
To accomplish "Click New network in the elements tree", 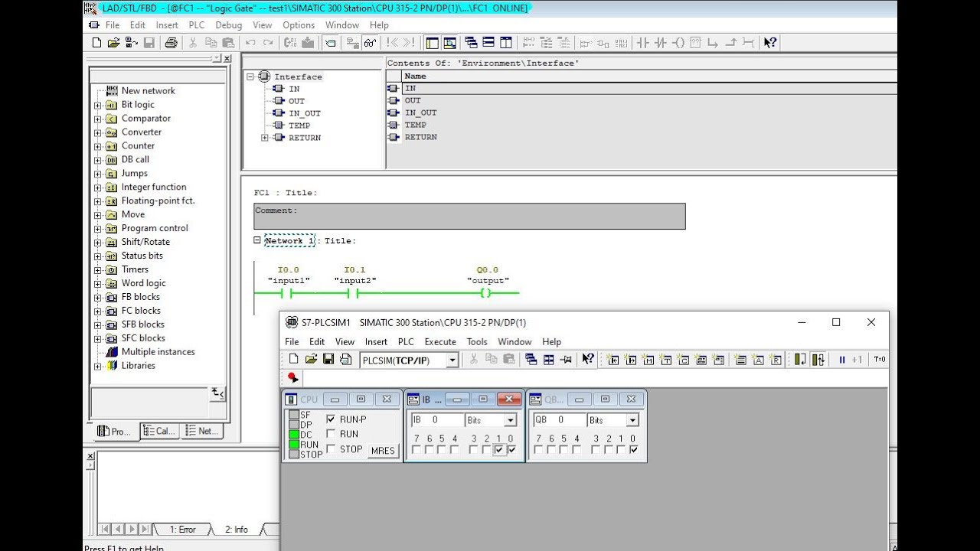I will click(x=148, y=91).
